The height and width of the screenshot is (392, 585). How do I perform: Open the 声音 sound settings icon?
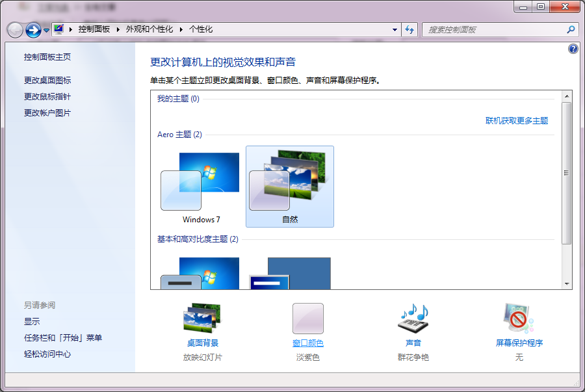pyautogui.click(x=412, y=319)
